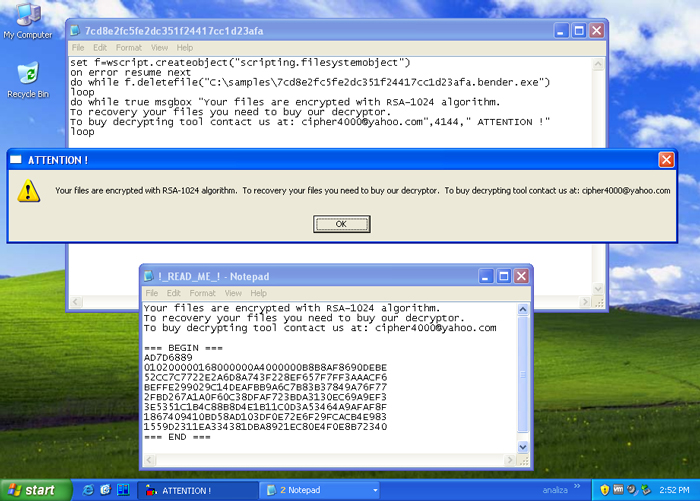Click the line starting 3E5351C1B4C88B8D
Viewport: 700px width, 501px height.
pos(265,407)
